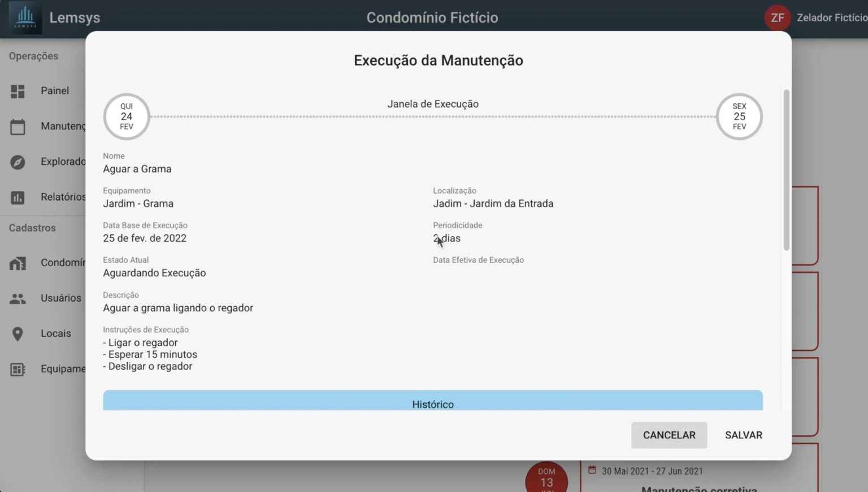Viewport: 868px width, 492px height.
Task: Click description Aguar a grama ligando o regador
Action: coord(178,308)
